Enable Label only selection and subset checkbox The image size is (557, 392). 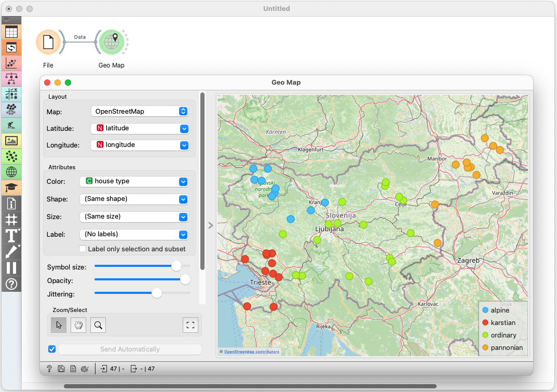point(83,249)
